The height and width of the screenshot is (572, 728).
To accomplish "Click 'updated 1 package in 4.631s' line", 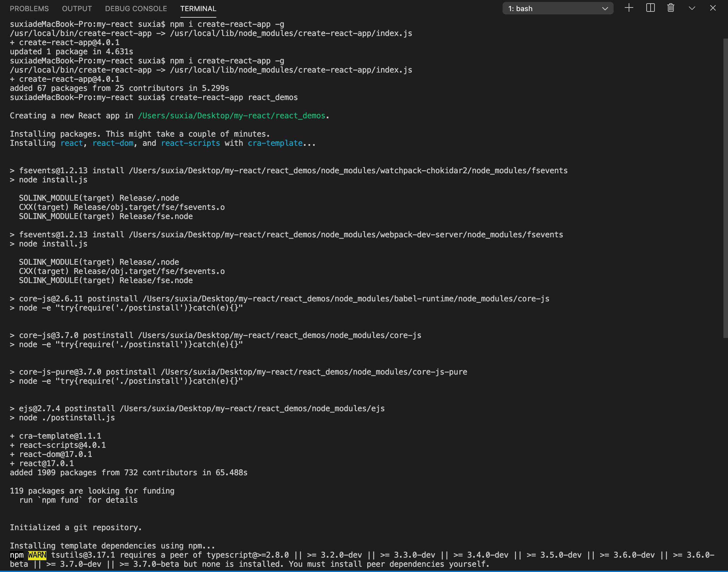I will click(71, 52).
